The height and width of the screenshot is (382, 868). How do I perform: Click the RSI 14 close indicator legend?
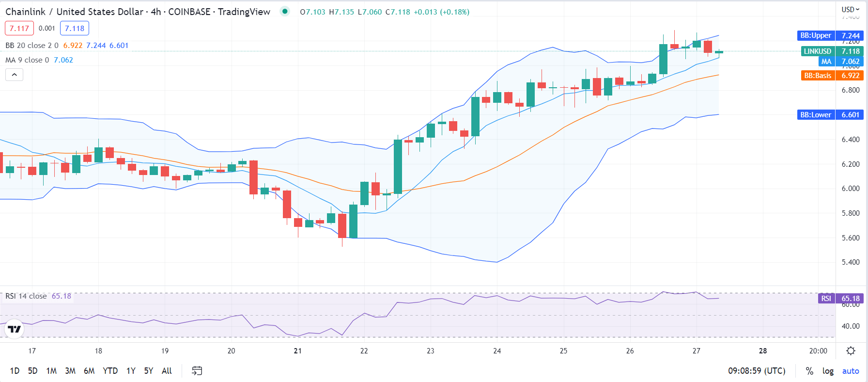(x=26, y=296)
